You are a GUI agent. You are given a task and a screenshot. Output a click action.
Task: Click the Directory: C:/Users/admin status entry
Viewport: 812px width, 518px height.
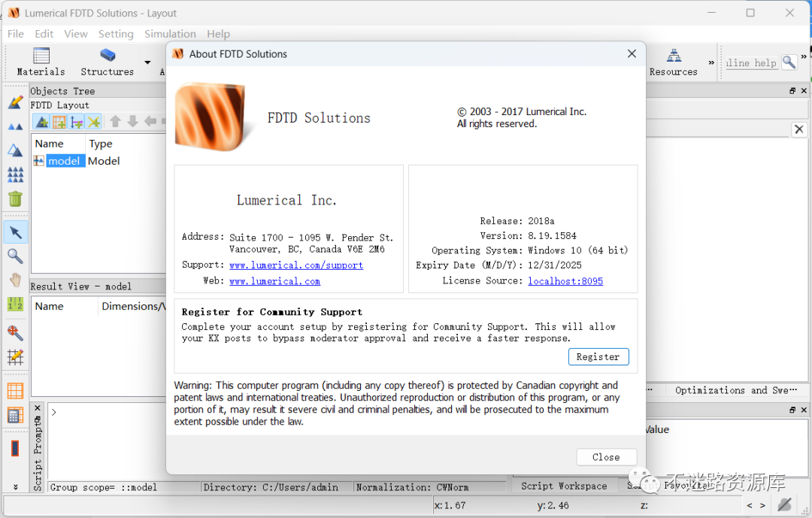[x=271, y=487]
